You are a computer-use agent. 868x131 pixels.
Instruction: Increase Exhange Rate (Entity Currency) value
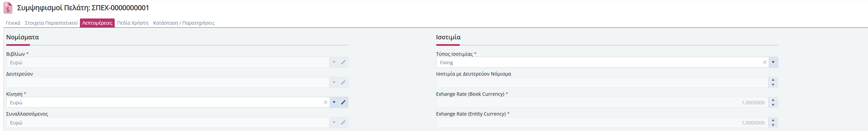click(773, 120)
